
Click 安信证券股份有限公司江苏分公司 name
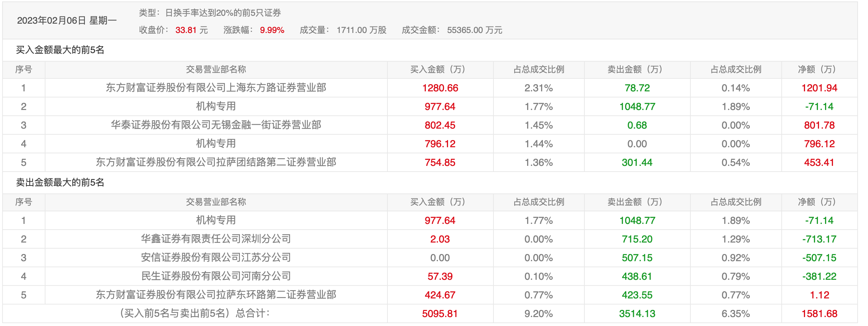coord(216,258)
